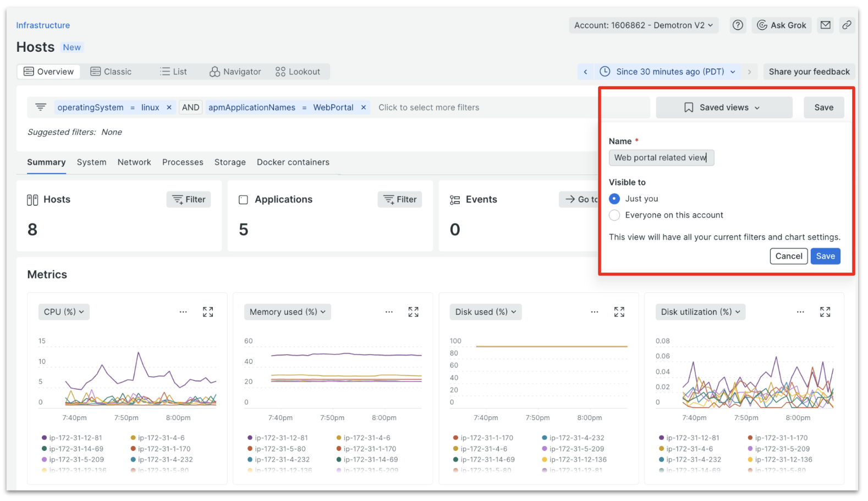The height and width of the screenshot is (501, 868).
Task: Expand the Disk used (%) chart fullscreen
Action: (619, 312)
